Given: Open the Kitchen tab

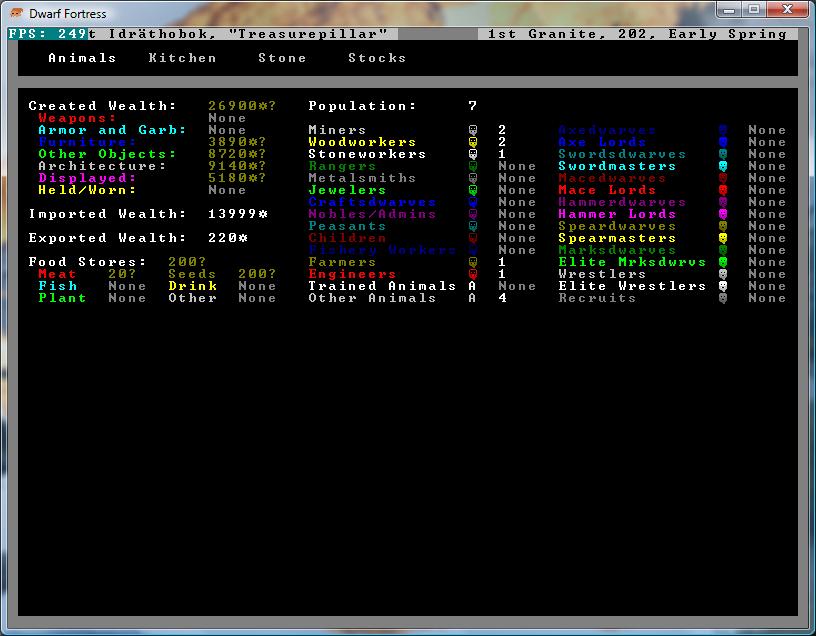Looking at the screenshot, I should pyautogui.click(x=182, y=58).
